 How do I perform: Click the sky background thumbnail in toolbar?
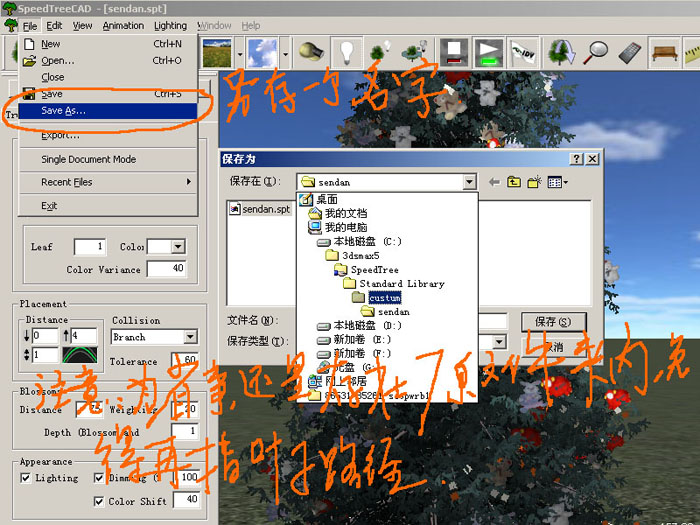coord(262,53)
